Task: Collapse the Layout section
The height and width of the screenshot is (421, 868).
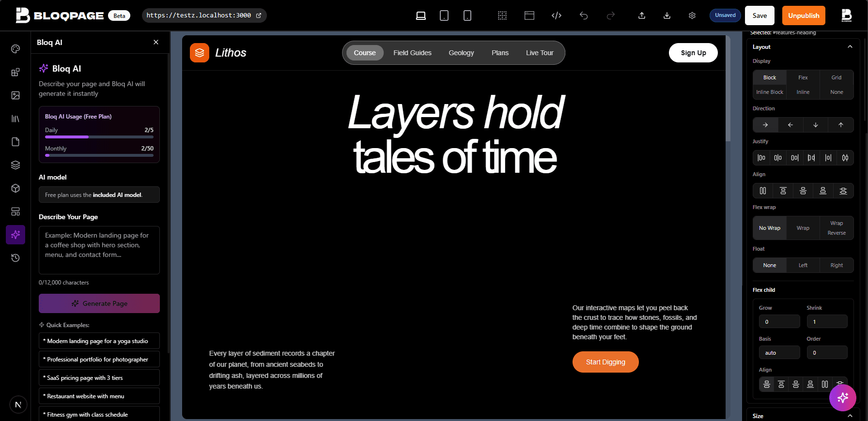Action: pos(850,47)
